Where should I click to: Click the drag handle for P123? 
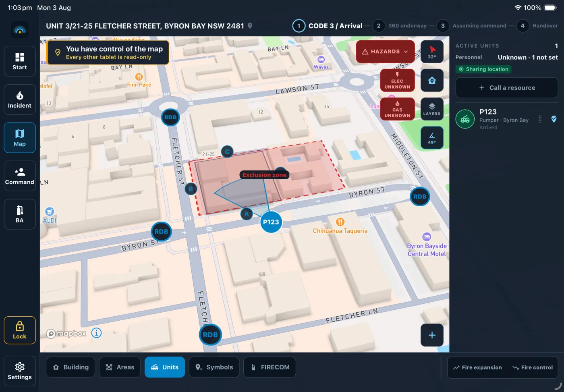point(540,119)
